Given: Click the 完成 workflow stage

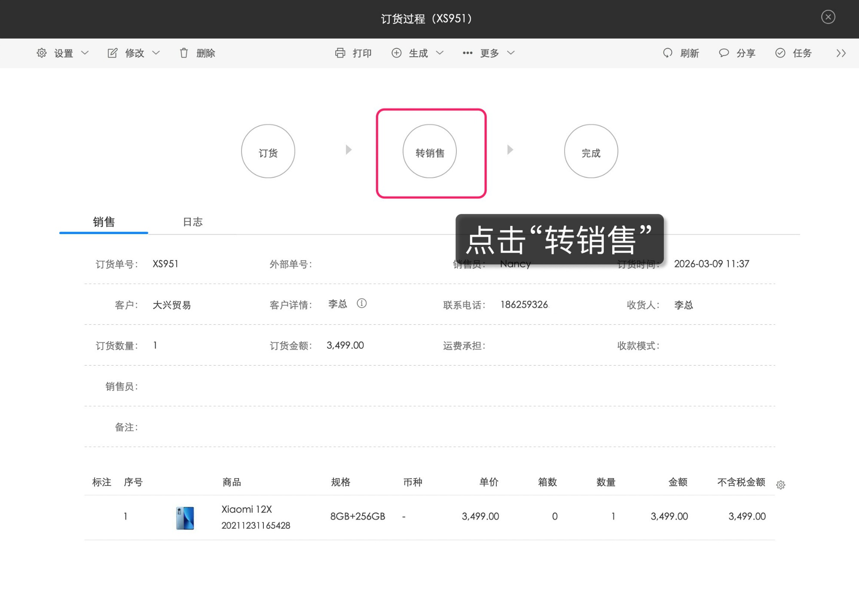Looking at the screenshot, I should [590, 151].
